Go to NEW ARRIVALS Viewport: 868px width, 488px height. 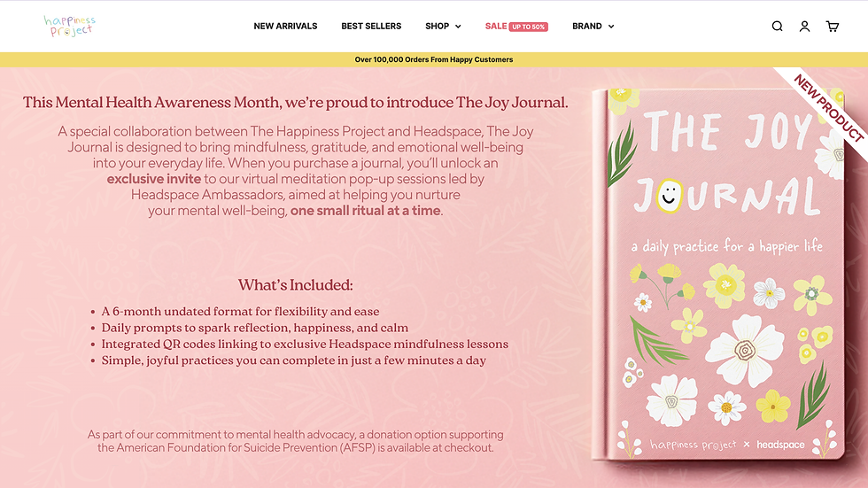click(x=285, y=26)
